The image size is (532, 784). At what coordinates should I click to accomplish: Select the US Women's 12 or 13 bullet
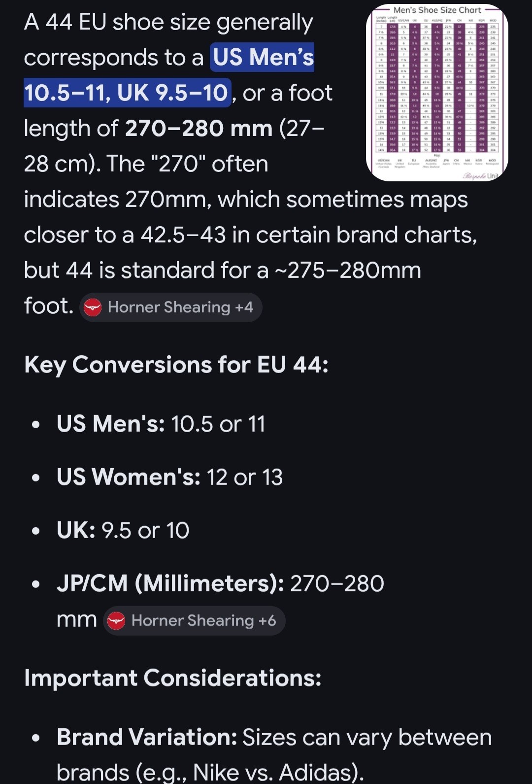[x=170, y=477]
